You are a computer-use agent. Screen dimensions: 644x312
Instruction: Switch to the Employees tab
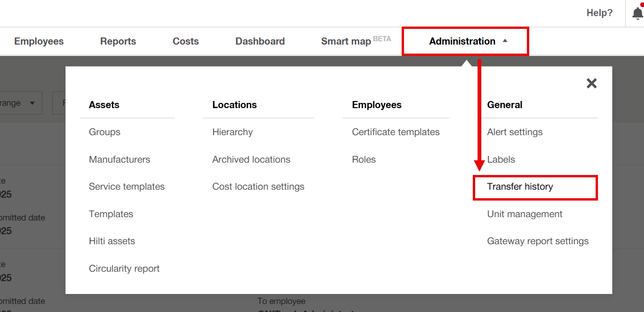click(39, 41)
